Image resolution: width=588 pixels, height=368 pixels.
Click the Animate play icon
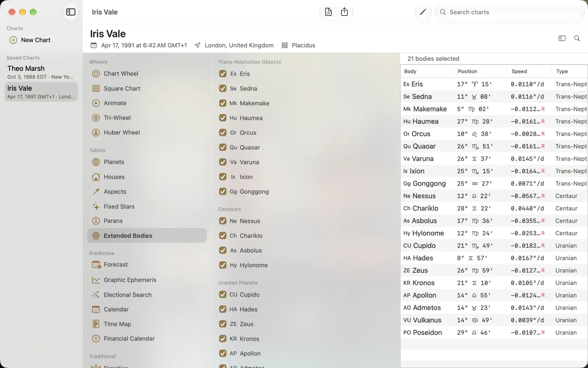tap(96, 103)
